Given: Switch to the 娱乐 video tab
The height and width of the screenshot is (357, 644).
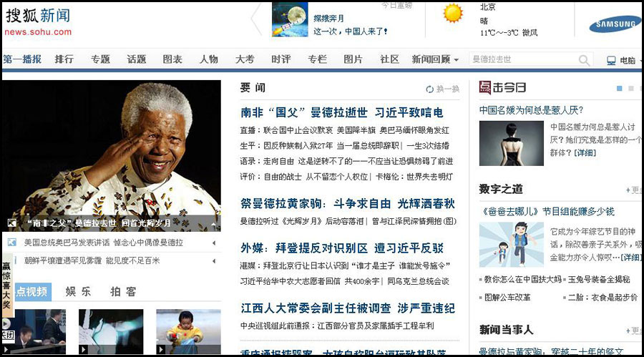Looking at the screenshot, I should [x=78, y=291].
